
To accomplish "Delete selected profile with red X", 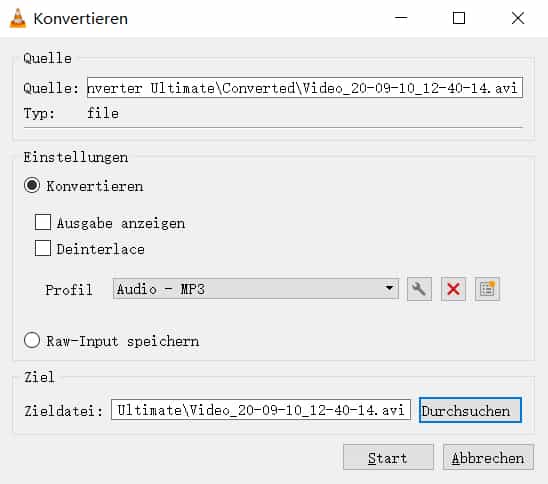I will point(453,289).
